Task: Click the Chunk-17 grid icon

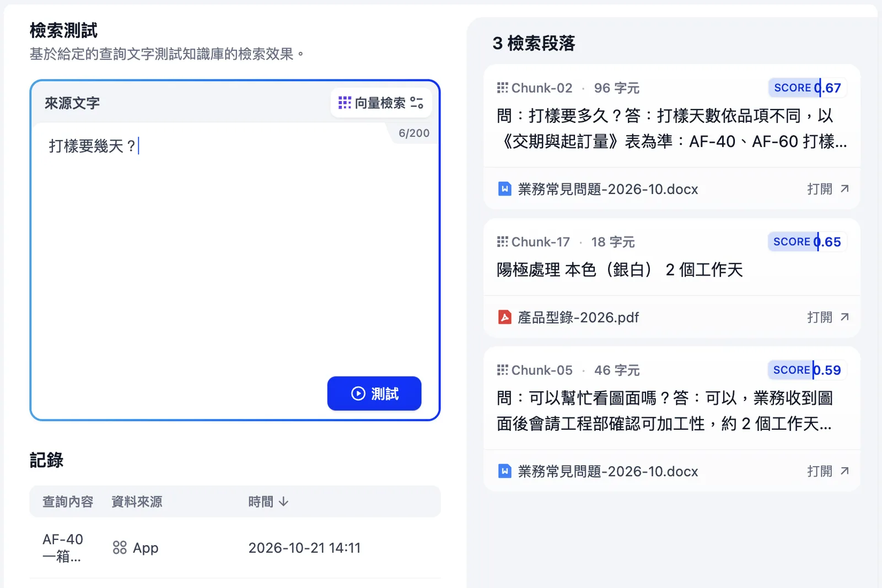Action: coord(502,241)
